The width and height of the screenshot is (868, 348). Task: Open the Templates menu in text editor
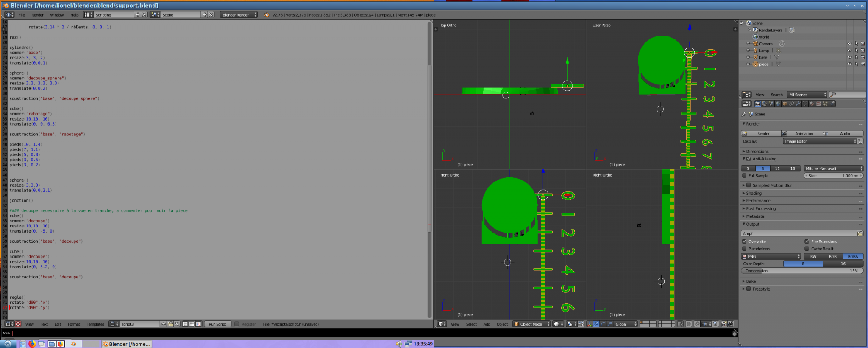(x=95, y=324)
